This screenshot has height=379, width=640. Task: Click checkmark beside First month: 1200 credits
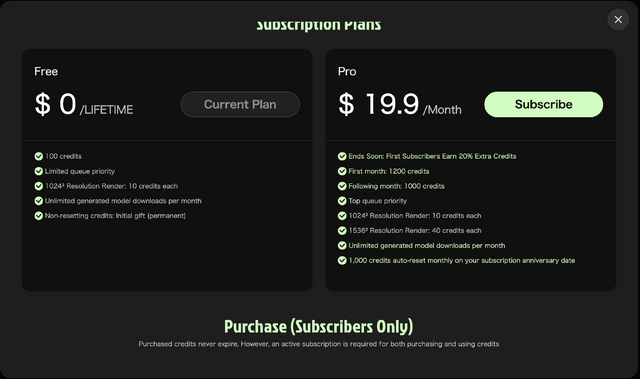click(x=342, y=171)
